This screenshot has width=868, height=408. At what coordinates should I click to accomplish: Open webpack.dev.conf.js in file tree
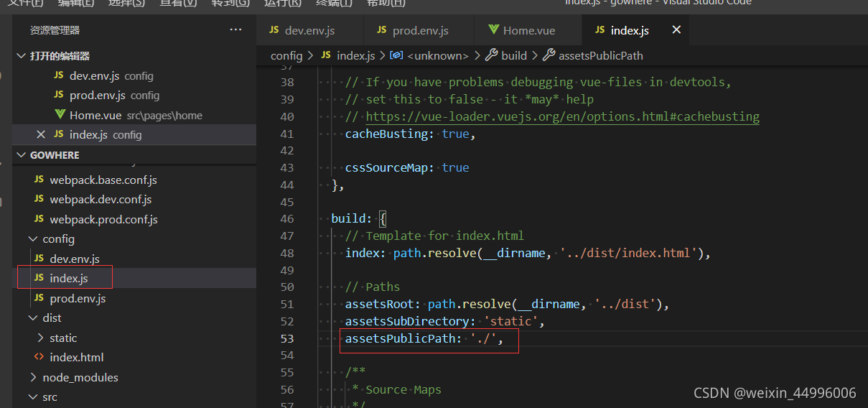click(x=101, y=200)
